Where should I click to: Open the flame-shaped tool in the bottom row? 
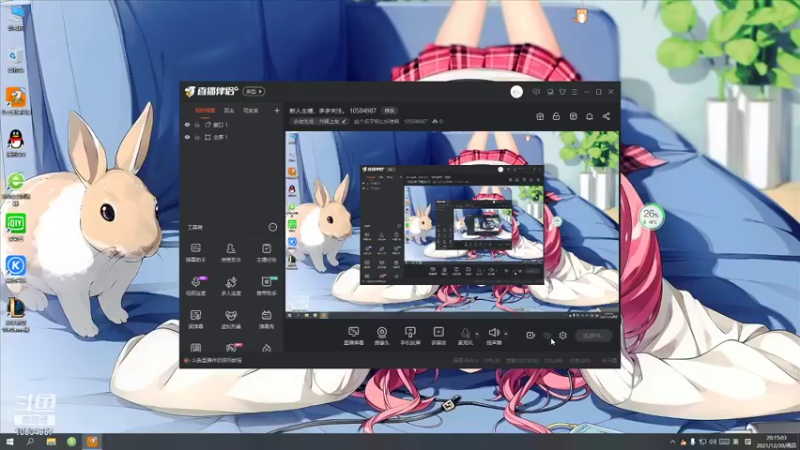266,348
